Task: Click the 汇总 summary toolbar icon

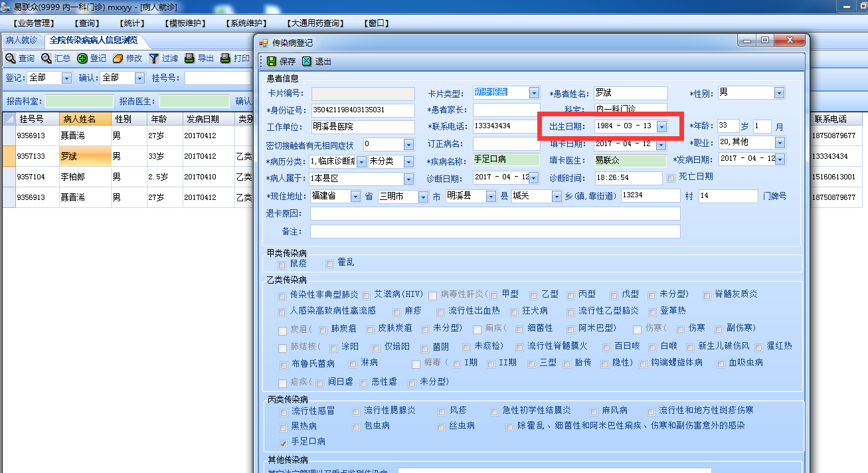Action: [x=46, y=58]
